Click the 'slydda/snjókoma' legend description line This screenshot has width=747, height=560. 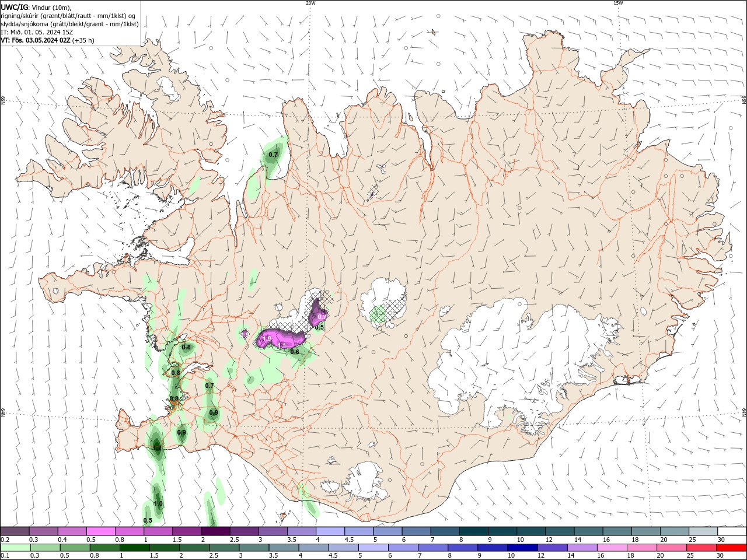click(69, 24)
